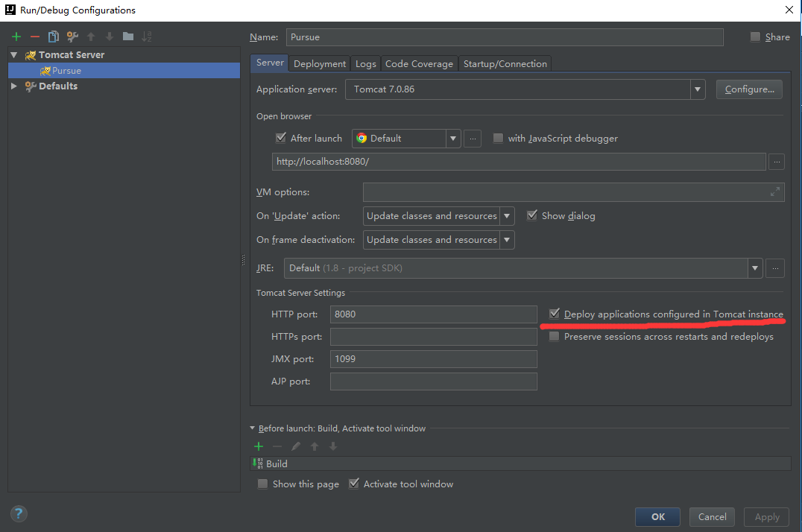Image resolution: width=802 pixels, height=532 pixels.
Task: Sort configurations alphabetically
Action: (147, 37)
